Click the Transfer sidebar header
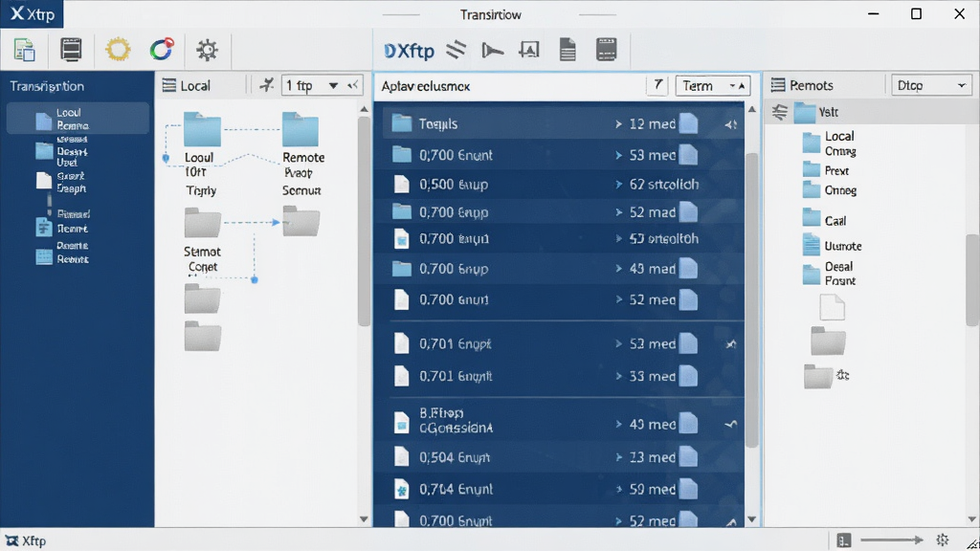Screen dimensions: 980x551 (x=47, y=86)
